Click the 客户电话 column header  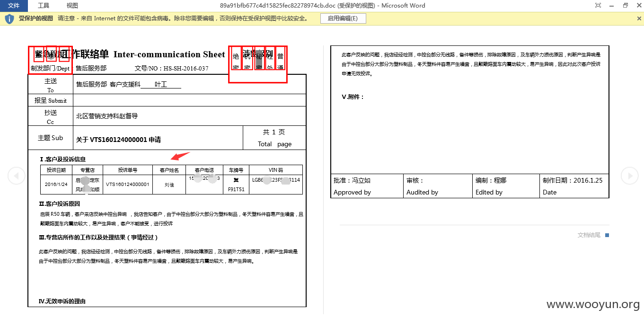pyautogui.click(x=204, y=170)
